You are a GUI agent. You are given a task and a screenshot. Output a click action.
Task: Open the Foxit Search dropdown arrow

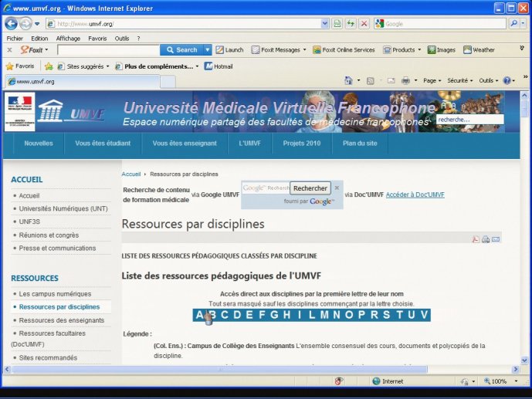click(207, 50)
